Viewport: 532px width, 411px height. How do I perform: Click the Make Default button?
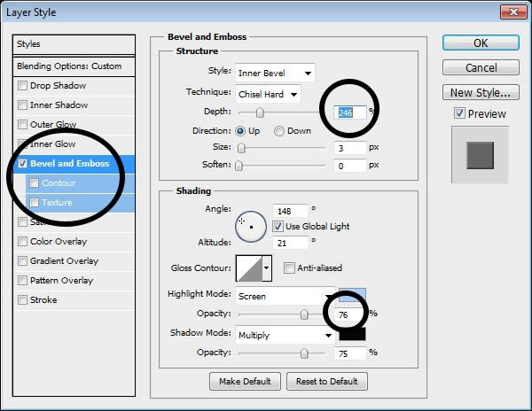(x=245, y=381)
